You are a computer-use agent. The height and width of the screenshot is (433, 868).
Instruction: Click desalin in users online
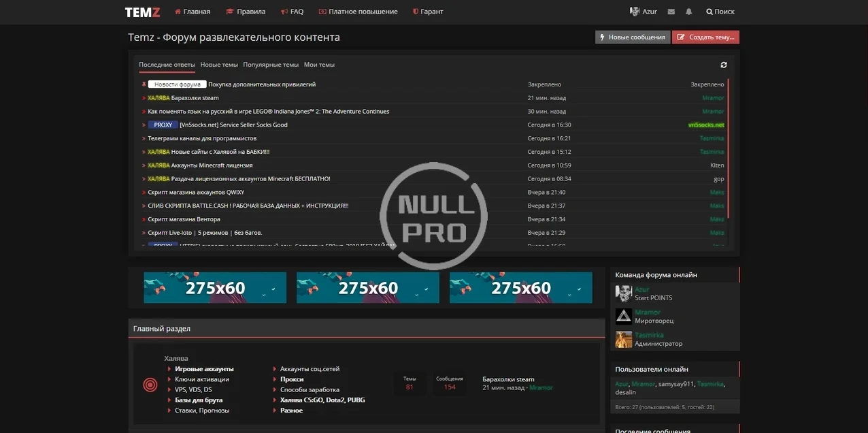[626, 392]
